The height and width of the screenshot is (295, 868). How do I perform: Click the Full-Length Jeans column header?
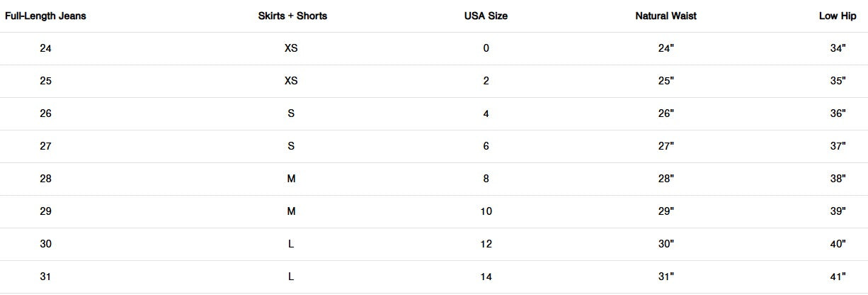click(x=45, y=16)
